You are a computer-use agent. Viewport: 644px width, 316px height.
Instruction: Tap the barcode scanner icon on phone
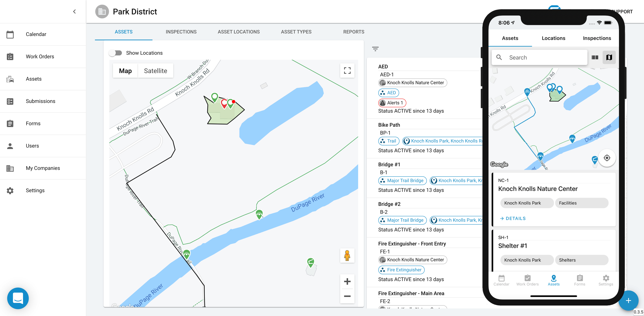click(595, 58)
